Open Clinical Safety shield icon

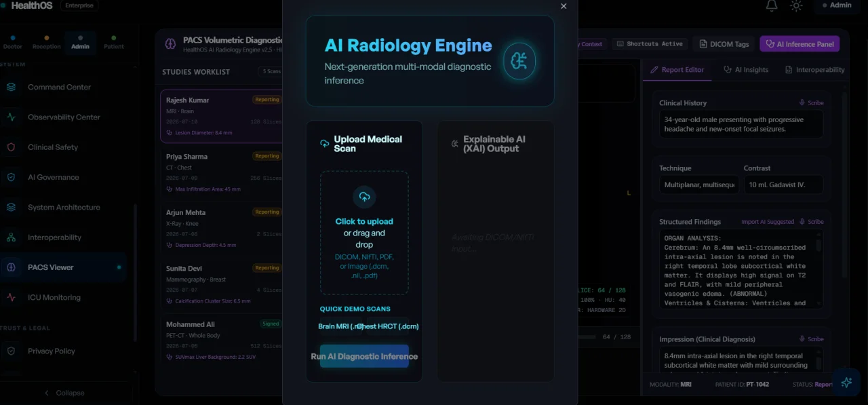(x=11, y=147)
